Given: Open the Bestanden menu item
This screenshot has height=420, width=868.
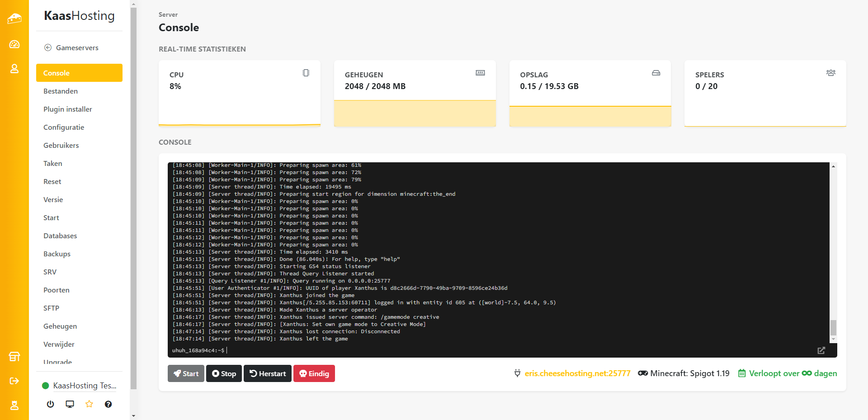Looking at the screenshot, I should (61, 91).
